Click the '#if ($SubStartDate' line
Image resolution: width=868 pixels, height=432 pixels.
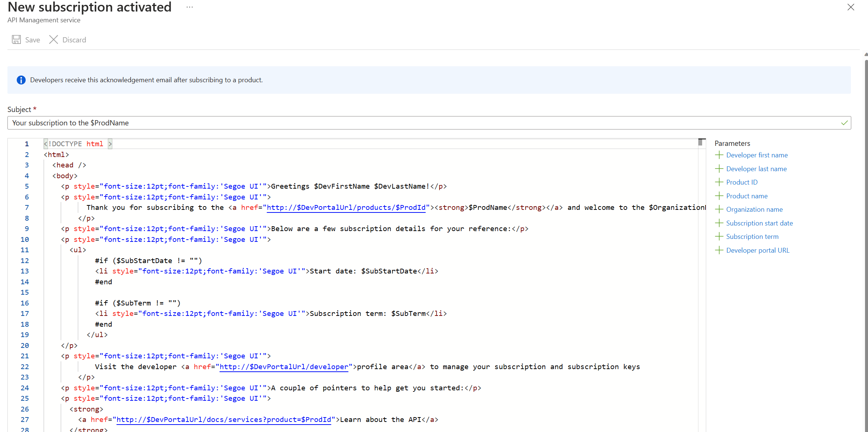tap(148, 261)
